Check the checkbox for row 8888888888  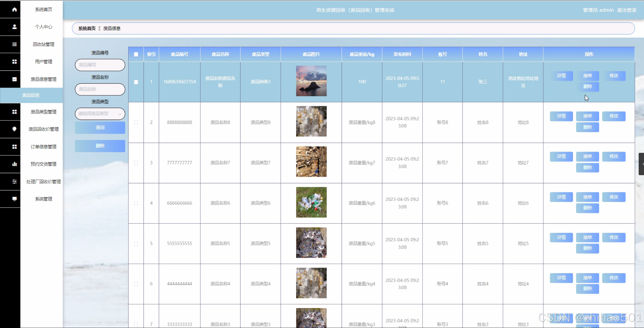[x=136, y=122]
